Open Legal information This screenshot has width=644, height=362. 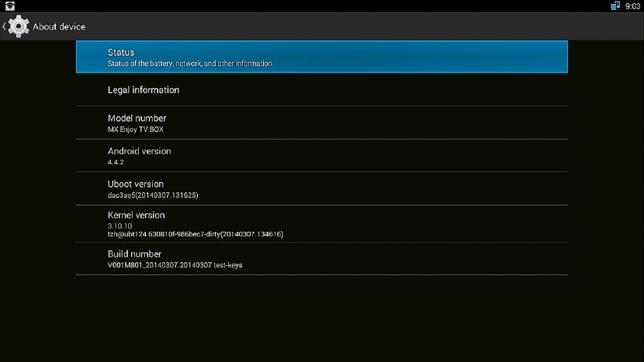coord(321,90)
